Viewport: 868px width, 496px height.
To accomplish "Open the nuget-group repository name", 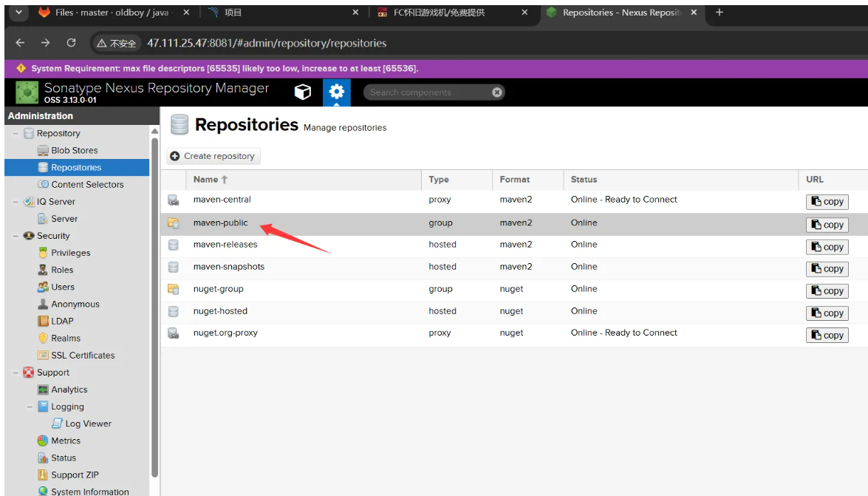I will click(218, 289).
